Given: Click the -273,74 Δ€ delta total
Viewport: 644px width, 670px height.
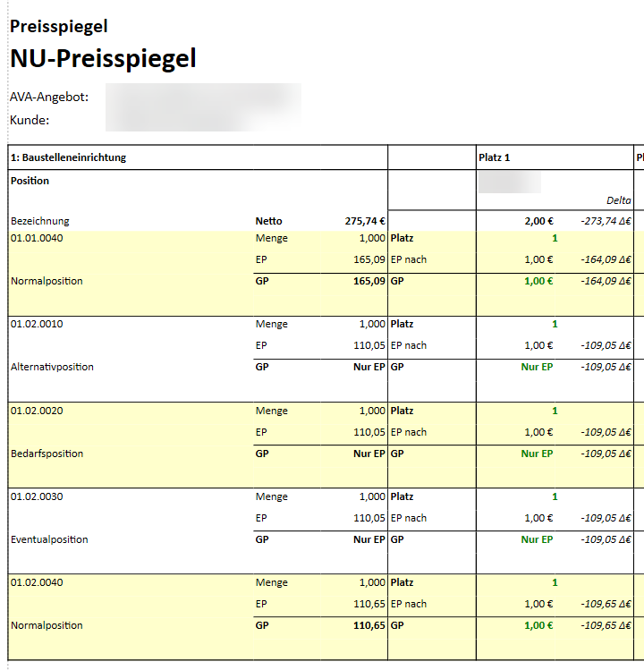Looking at the screenshot, I should 606,221.
